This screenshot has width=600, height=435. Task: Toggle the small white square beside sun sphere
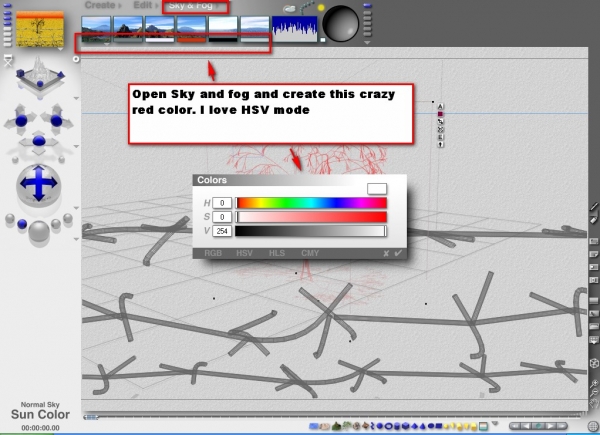click(x=323, y=40)
